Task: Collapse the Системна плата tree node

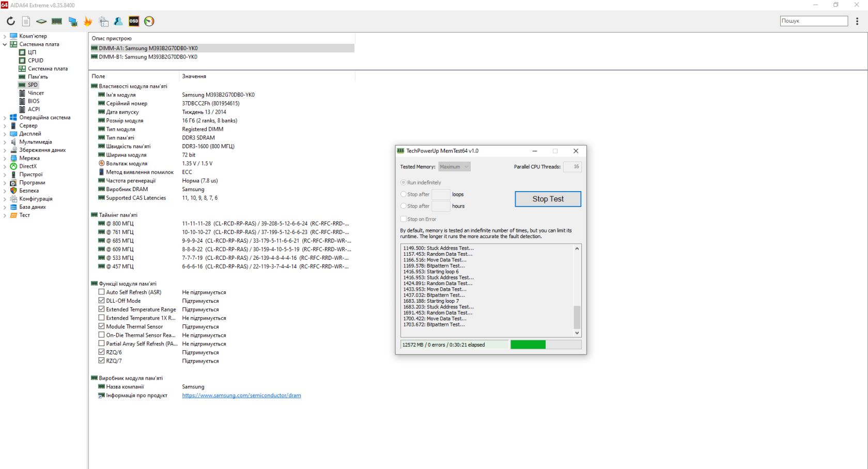Action: coord(5,44)
